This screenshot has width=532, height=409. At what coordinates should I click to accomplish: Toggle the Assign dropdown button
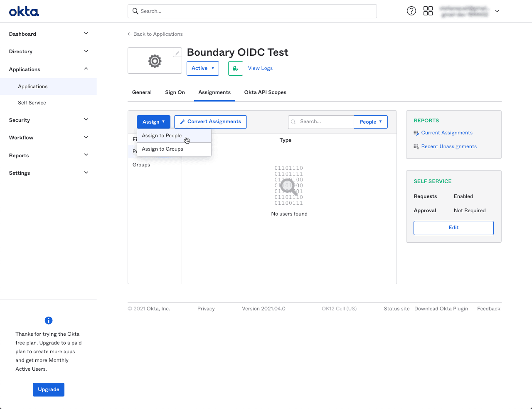coord(153,122)
